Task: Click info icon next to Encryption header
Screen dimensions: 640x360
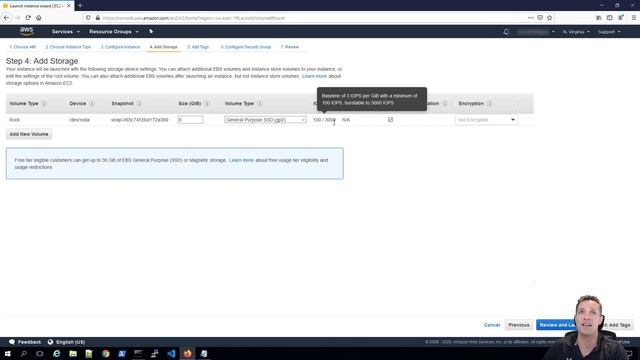Action: click(489, 104)
